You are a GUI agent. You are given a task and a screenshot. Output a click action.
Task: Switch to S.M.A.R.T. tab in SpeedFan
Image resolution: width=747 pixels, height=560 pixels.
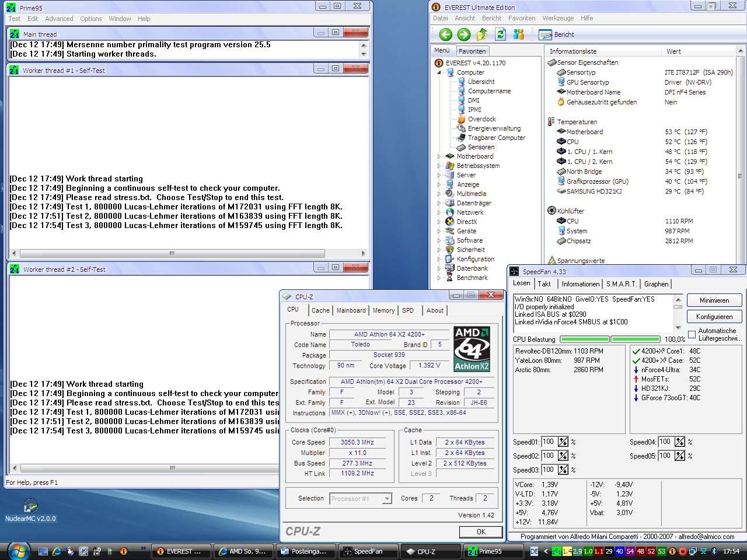pos(621,284)
